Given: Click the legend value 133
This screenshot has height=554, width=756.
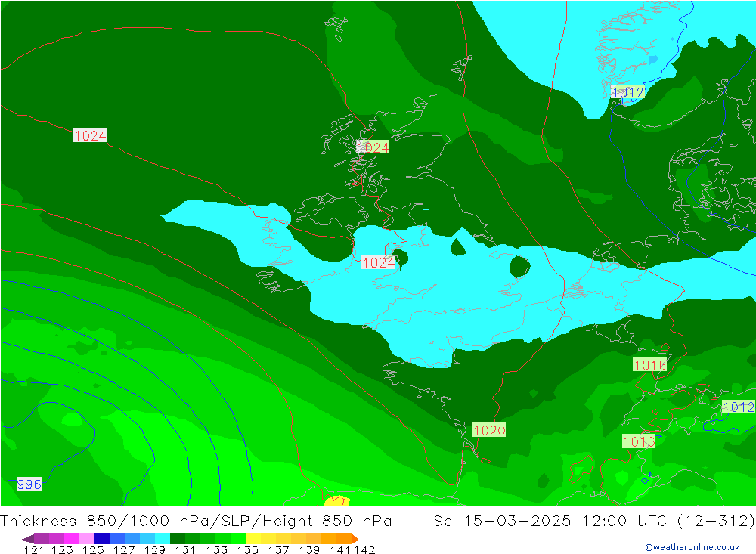Looking at the screenshot, I should (x=216, y=549).
